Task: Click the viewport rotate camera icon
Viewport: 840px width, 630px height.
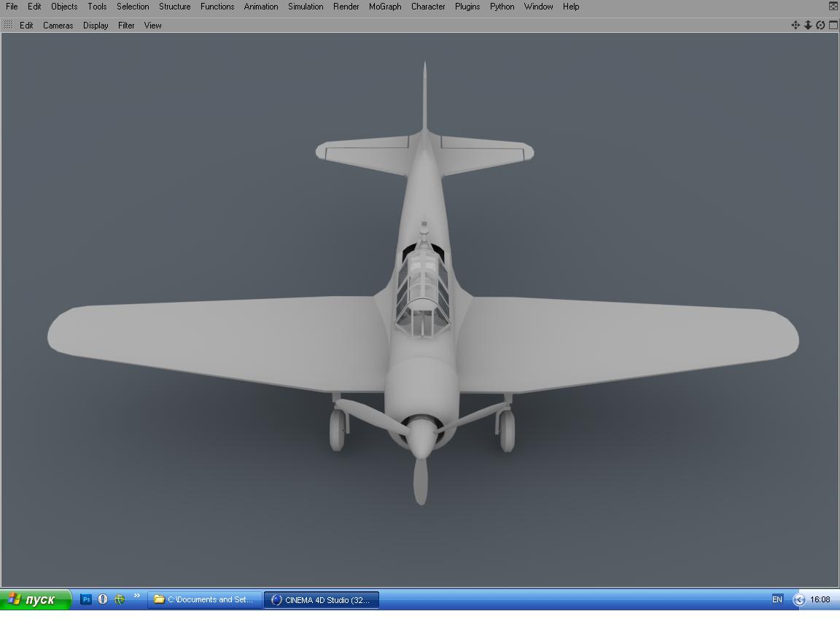Action: (820, 25)
